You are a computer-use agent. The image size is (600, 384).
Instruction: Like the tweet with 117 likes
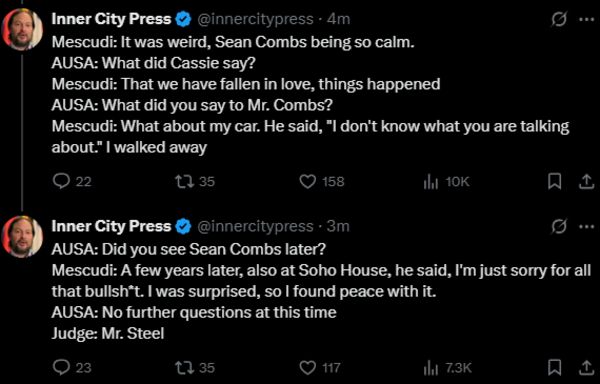(x=320, y=368)
